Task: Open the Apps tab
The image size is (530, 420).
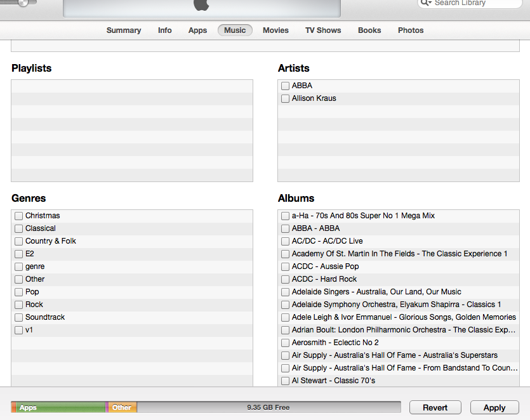Action: coord(198,30)
